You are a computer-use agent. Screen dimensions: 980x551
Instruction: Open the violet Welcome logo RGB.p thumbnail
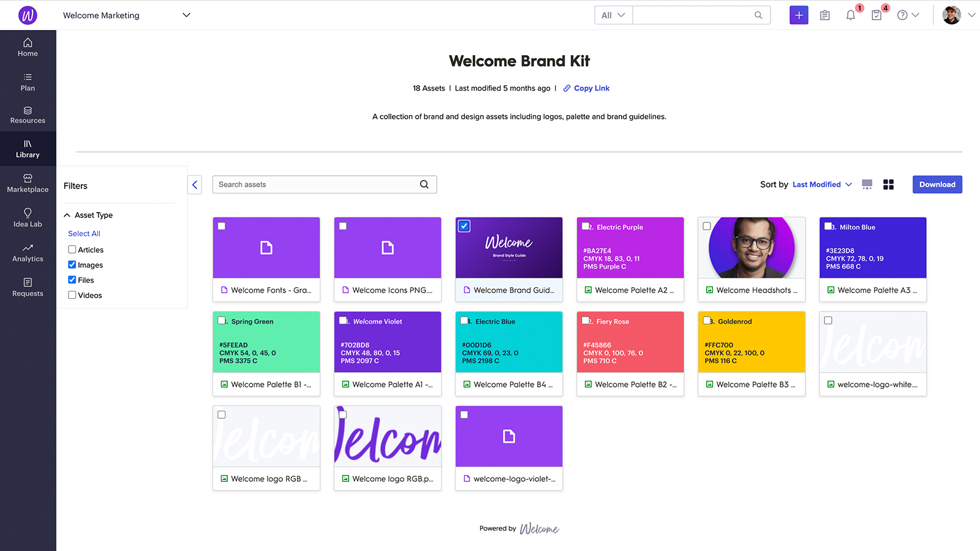[388, 436]
